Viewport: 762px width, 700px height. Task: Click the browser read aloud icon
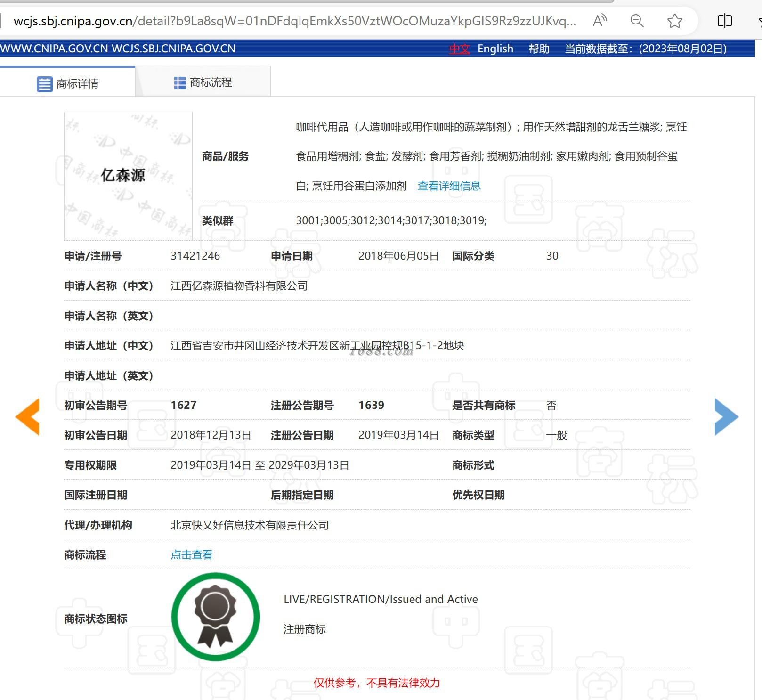click(x=600, y=21)
